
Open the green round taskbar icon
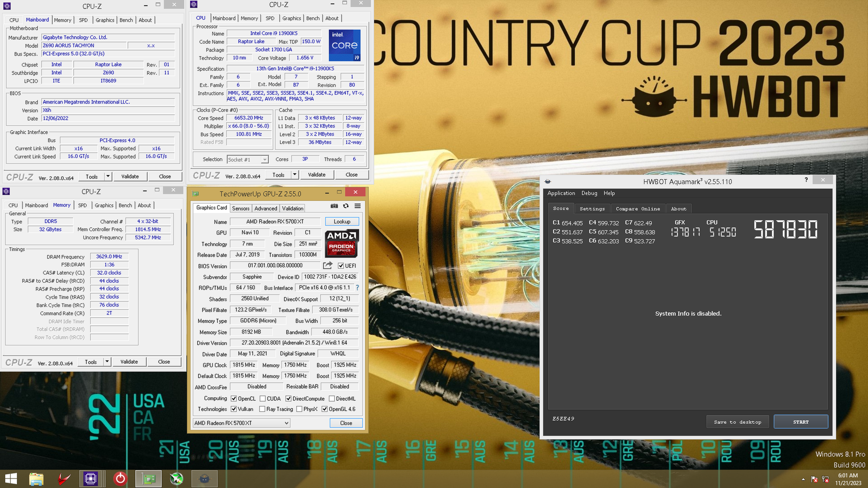[176, 479]
